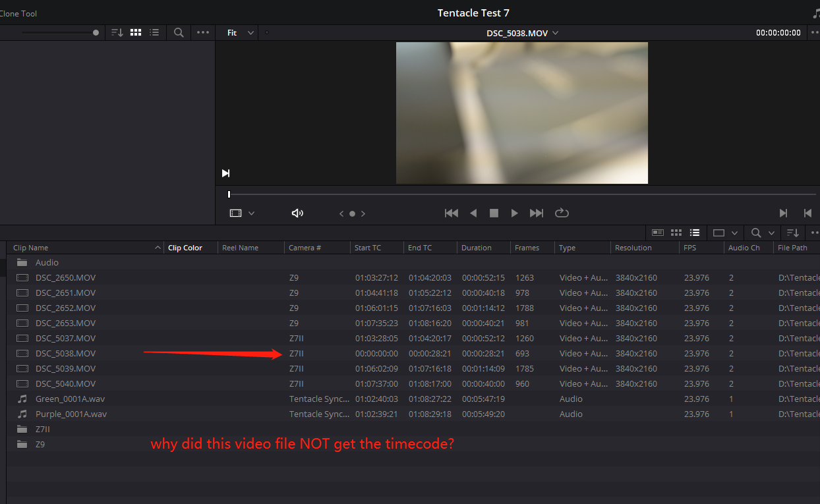Open media storage search
820x504 pixels.
[x=179, y=32]
